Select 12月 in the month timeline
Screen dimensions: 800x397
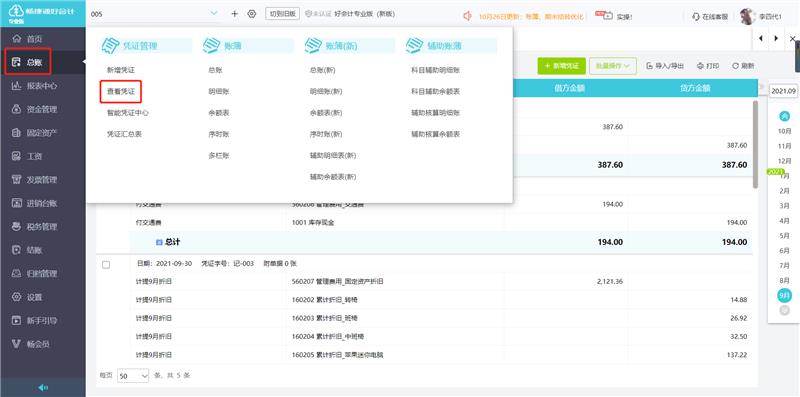click(785, 161)
